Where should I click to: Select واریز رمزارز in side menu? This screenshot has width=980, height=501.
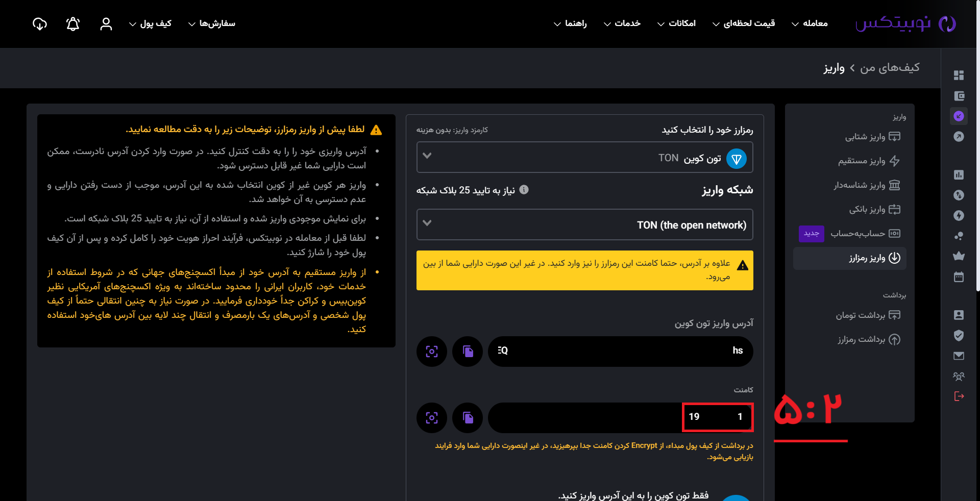(x=849, y=258)
